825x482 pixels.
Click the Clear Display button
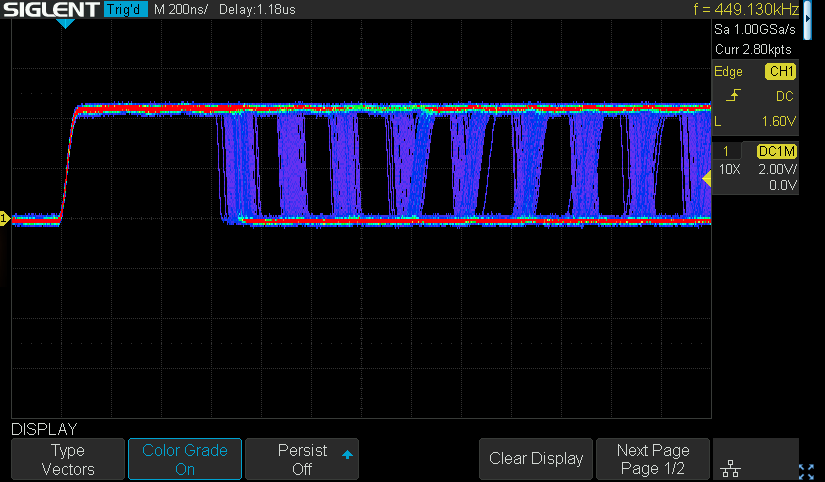pos(536,458)
